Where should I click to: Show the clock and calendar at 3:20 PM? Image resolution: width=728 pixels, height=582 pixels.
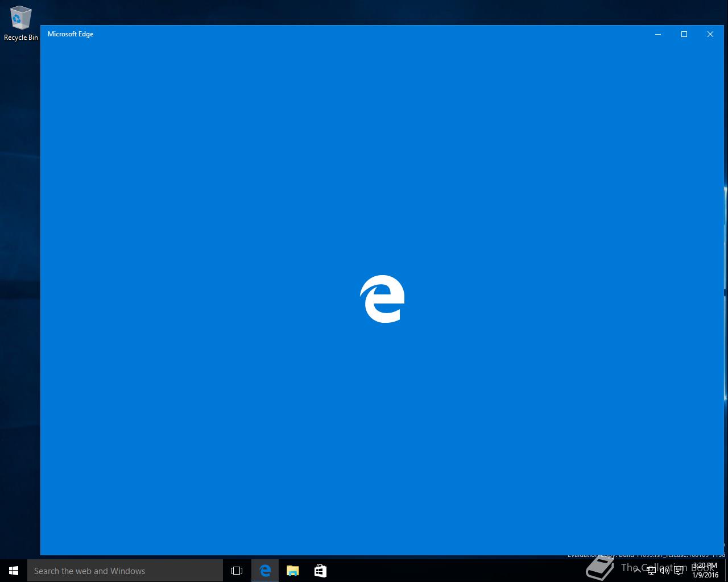(705, 571)
